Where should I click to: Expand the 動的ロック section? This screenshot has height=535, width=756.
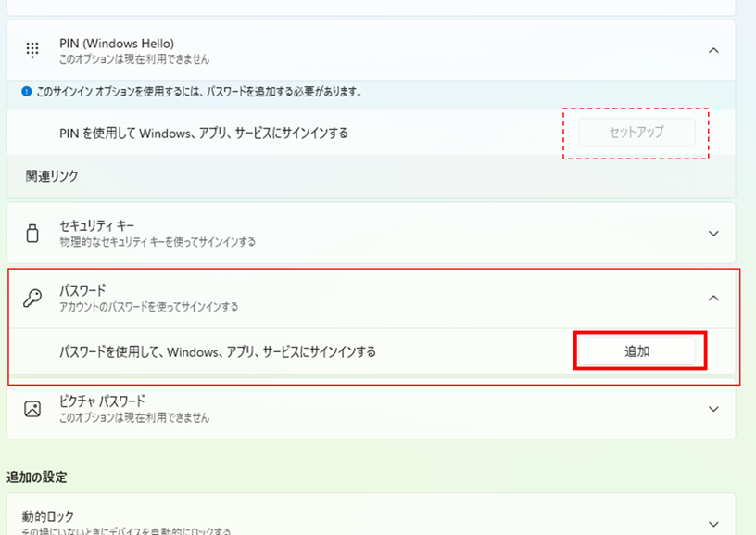click(713, 521)
